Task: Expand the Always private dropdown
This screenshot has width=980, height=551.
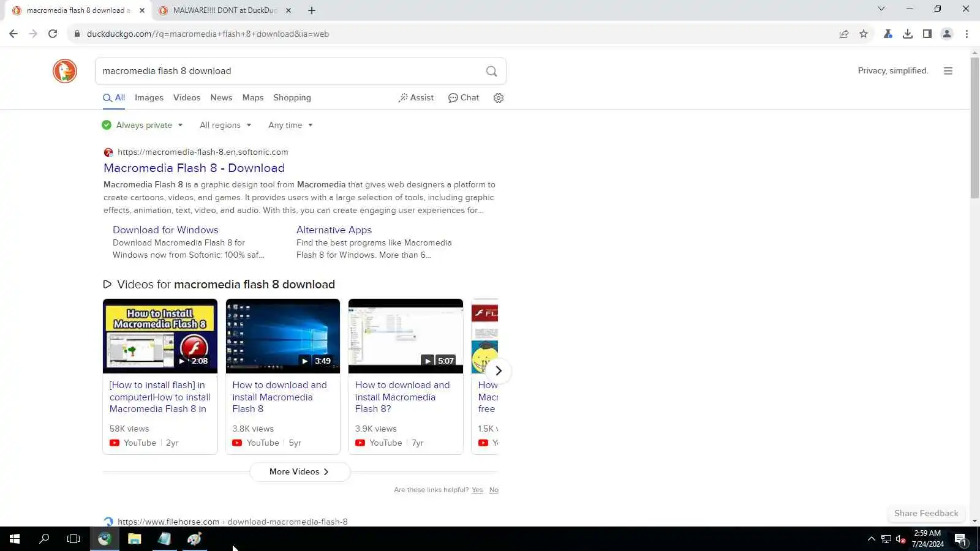Action: point(142,125)
